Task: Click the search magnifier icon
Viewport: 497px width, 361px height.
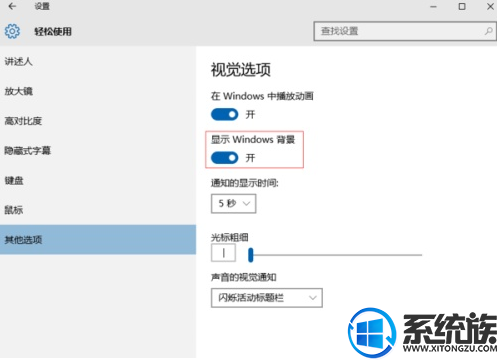Action: (x=488, y=31)
